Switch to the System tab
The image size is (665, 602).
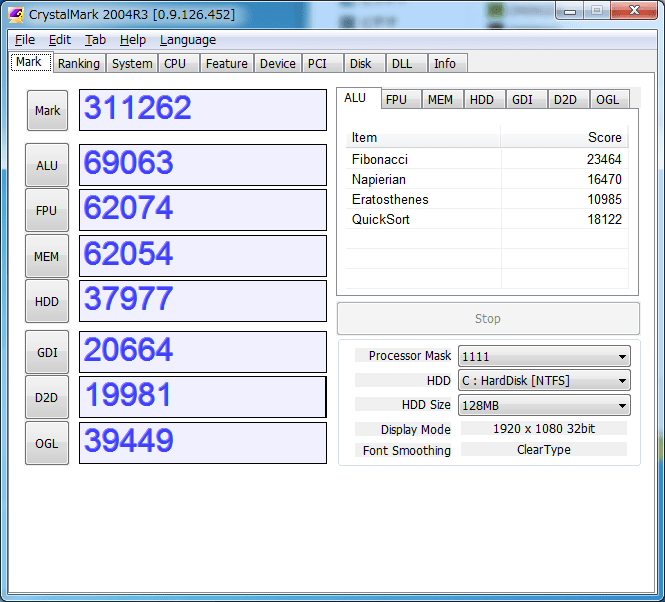click(132, 63)
